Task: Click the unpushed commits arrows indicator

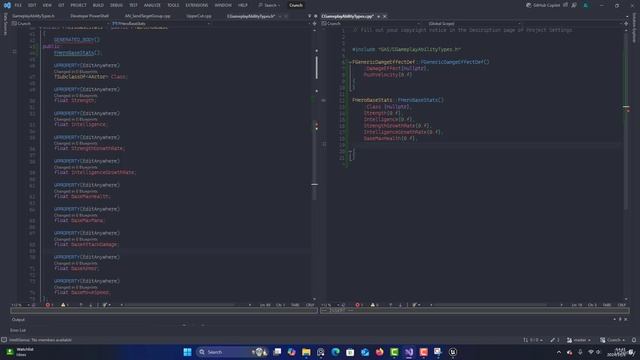Action: click(532, 340)
